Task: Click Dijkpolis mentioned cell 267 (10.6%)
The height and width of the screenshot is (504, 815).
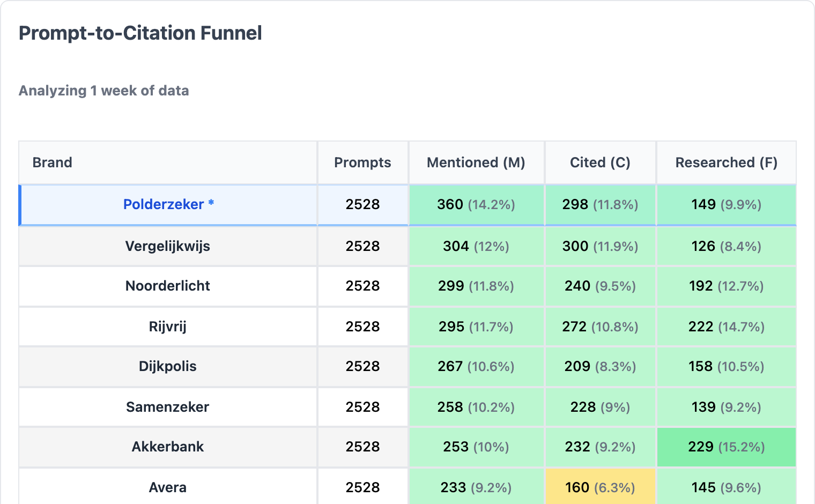Action: coord(476,366)
